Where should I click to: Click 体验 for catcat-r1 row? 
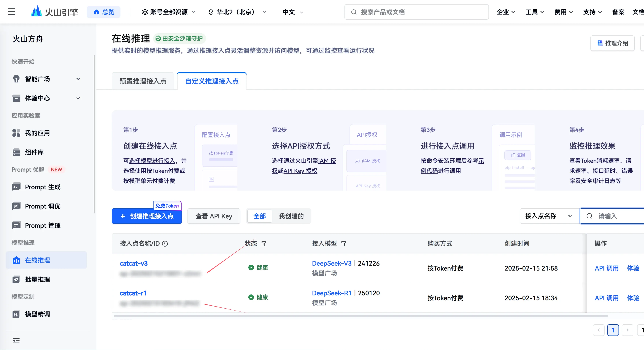[633, 298]
